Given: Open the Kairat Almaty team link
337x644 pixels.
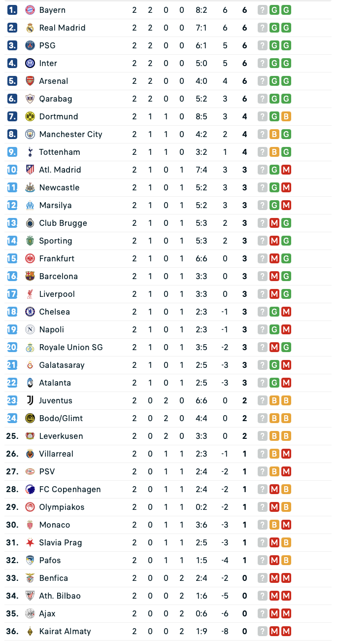Looking at the screenshot, I should pos(65,631).
